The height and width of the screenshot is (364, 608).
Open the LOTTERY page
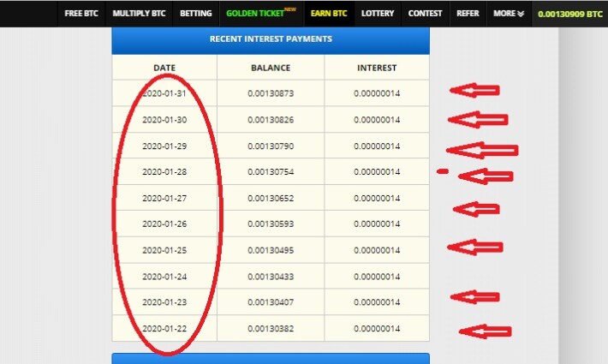pyautogui.click(x=378, y=14)
